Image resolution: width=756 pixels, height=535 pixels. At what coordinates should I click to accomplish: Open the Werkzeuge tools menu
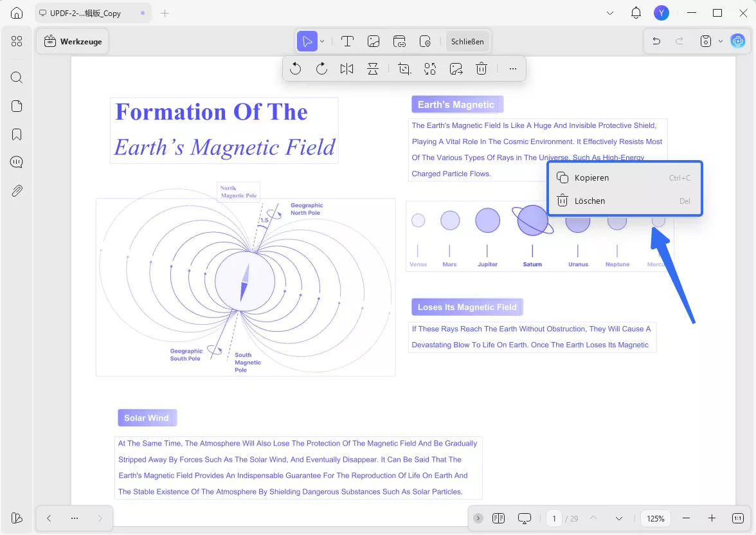pyautogui.click(x=72, y=42)
